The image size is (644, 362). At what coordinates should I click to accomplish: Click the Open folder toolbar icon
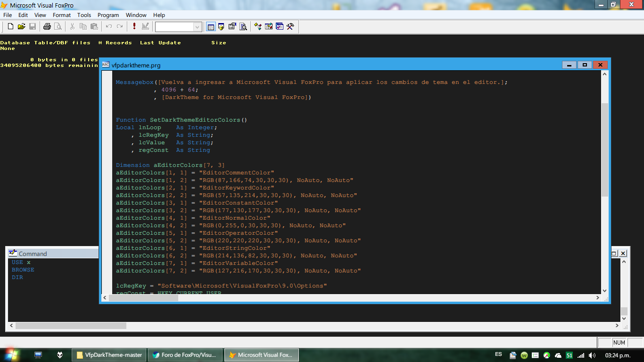coord(22,27)
